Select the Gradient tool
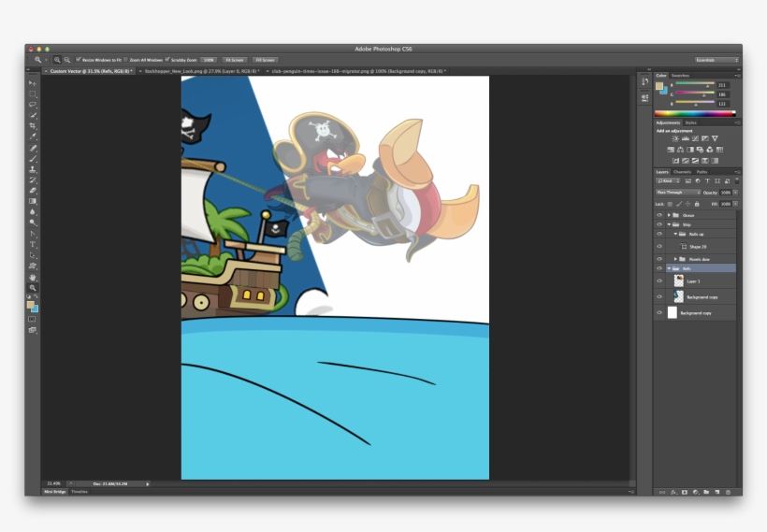Screen dimensions: 767x532 click(33, 201)
